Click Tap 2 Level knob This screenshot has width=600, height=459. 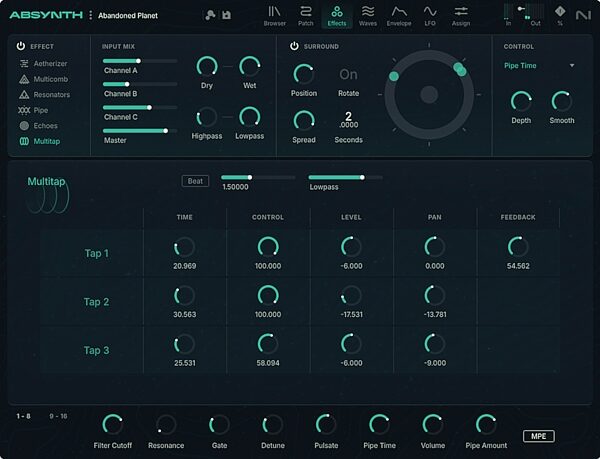tap(351, 296)
